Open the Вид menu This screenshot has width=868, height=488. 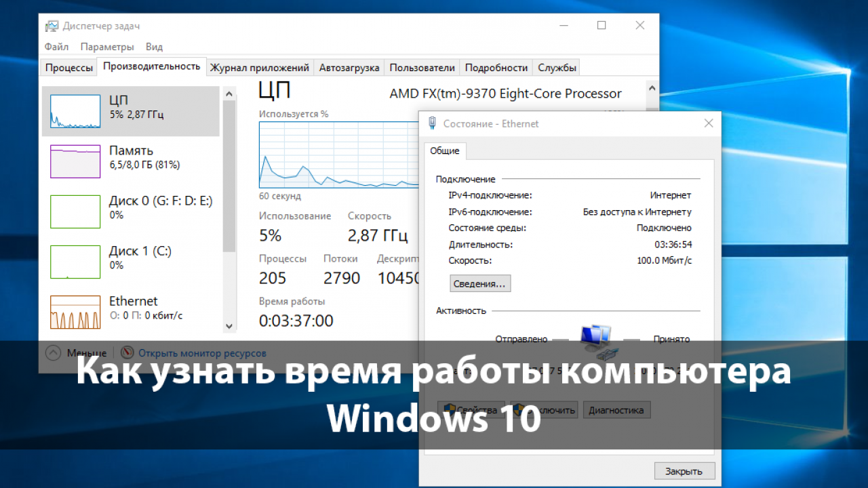(x=154, y=47)
